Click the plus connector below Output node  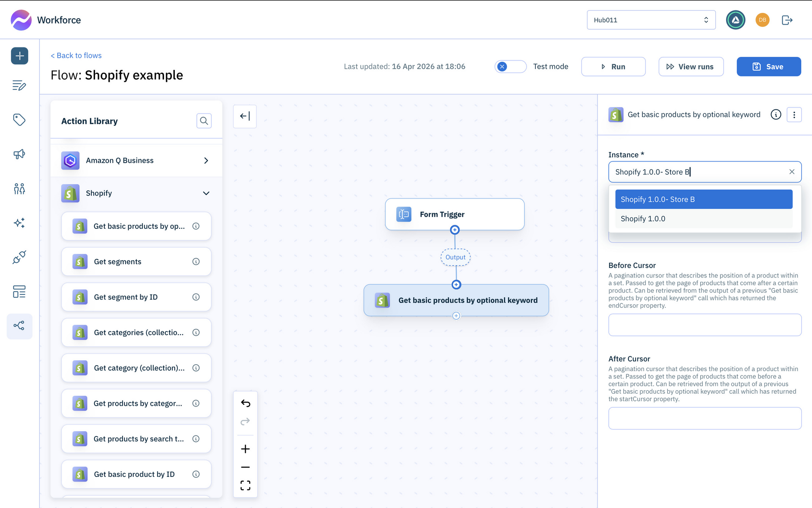(456, 284)
